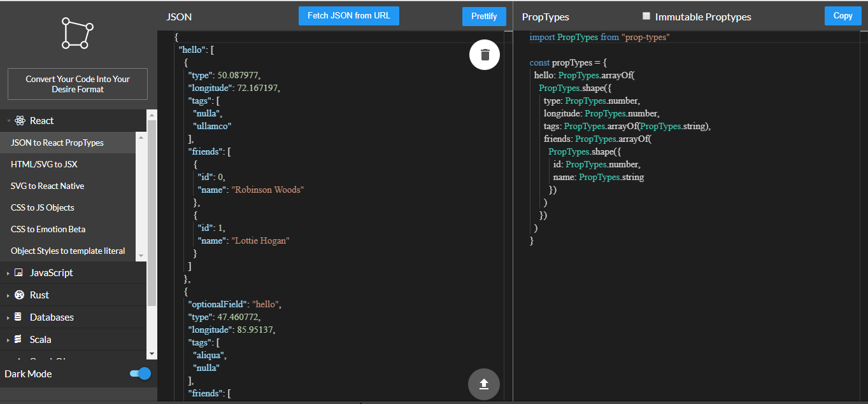The height and width of the screenshot is (404, 868).
Task: Click the "Lottie Hogan" string value
Action: coord(260,240)
